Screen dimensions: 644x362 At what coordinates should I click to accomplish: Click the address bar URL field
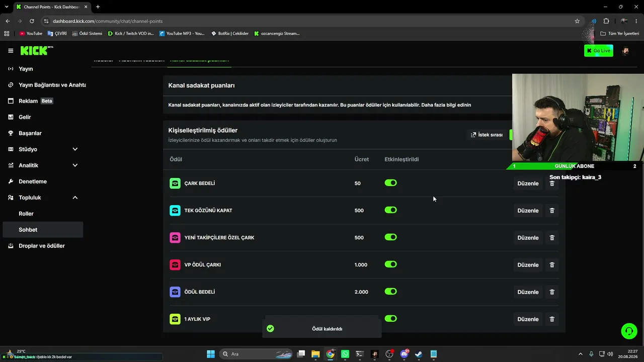312,21
